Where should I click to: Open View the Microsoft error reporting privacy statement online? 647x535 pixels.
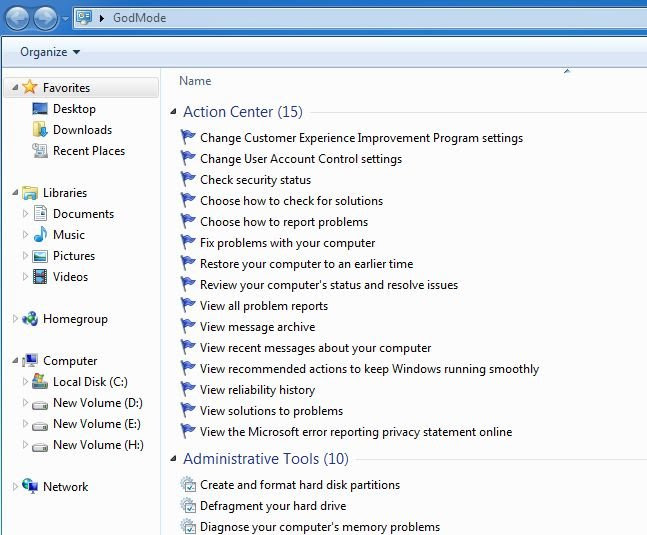[x=356, y=432]
